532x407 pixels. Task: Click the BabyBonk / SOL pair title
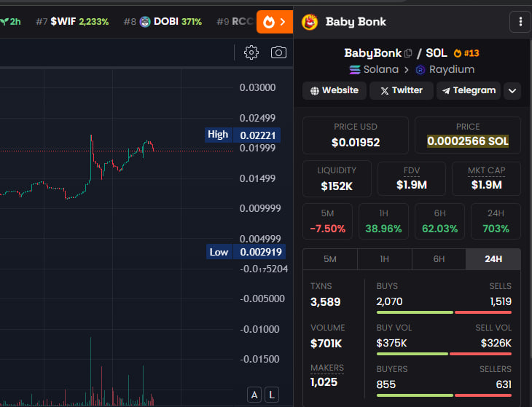tap(396, 53)
